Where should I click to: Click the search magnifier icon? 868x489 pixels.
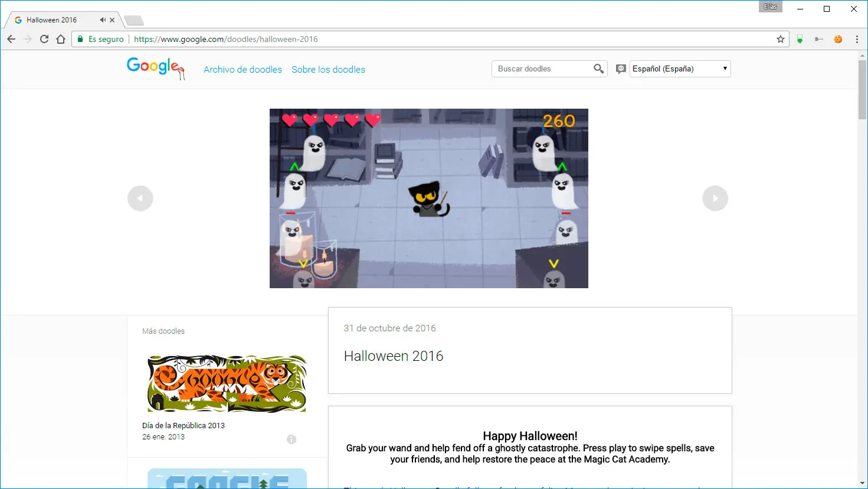pos(599,69)
